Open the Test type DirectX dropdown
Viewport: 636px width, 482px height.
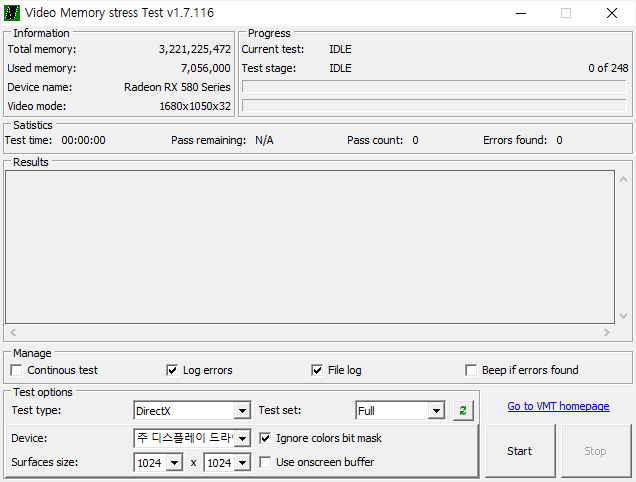242,411
